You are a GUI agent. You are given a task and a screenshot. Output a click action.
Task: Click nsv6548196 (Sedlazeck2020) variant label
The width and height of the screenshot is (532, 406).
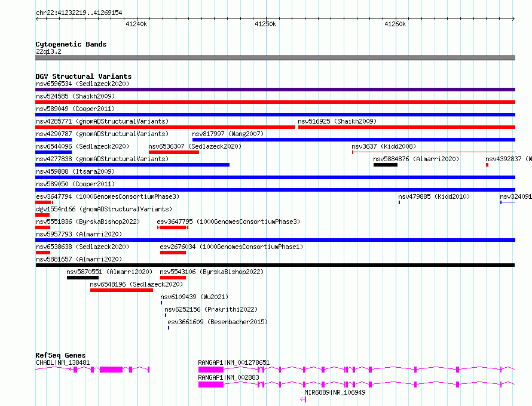pyautogui.click(x=136, y=284)
